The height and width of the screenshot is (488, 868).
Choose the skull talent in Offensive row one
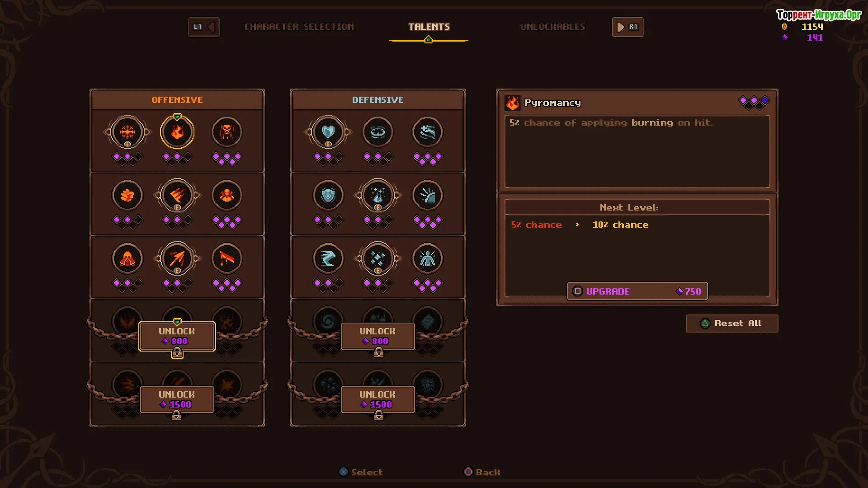pyautogui.click(x=227, y=132)
